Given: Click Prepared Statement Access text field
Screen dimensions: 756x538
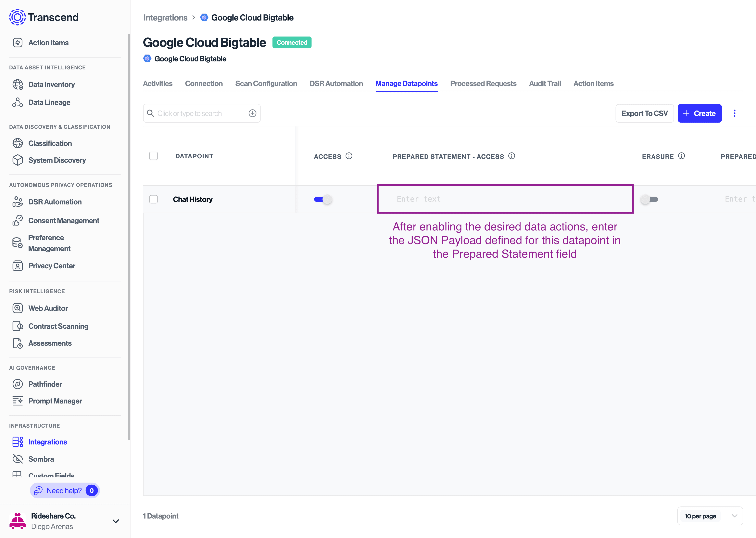Looking at the screenshot, I should point(505,199).
